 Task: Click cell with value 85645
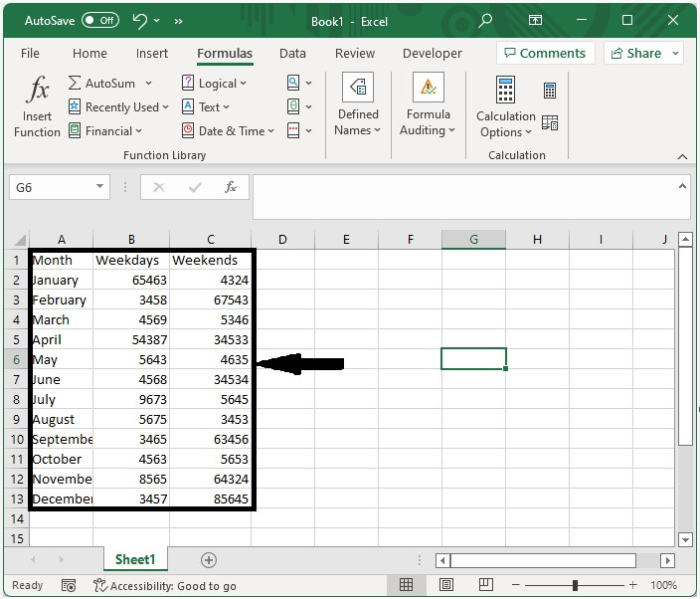(210, 499)
